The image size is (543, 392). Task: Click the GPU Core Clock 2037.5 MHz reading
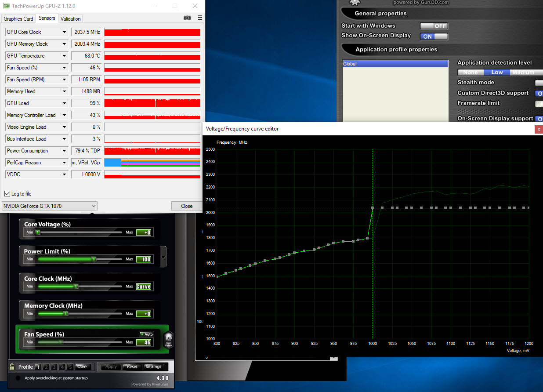coord(87,32)
